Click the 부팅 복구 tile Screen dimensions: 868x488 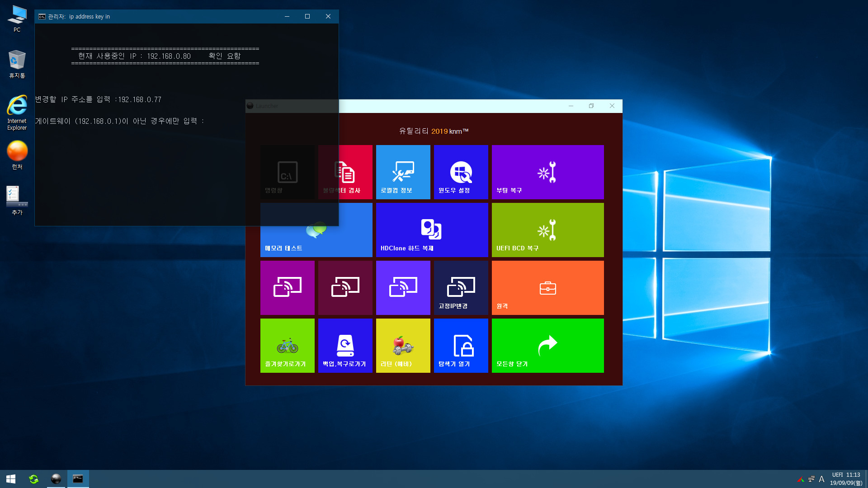coord(548,172)
